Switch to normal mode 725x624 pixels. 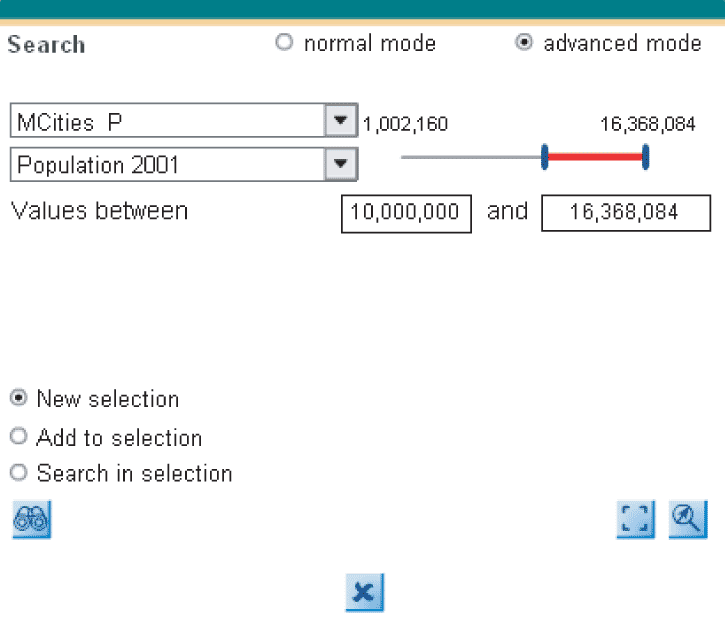[285, 43]
